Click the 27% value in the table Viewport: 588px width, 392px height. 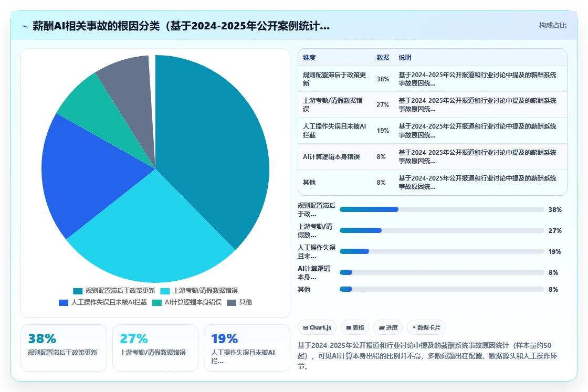383,105
